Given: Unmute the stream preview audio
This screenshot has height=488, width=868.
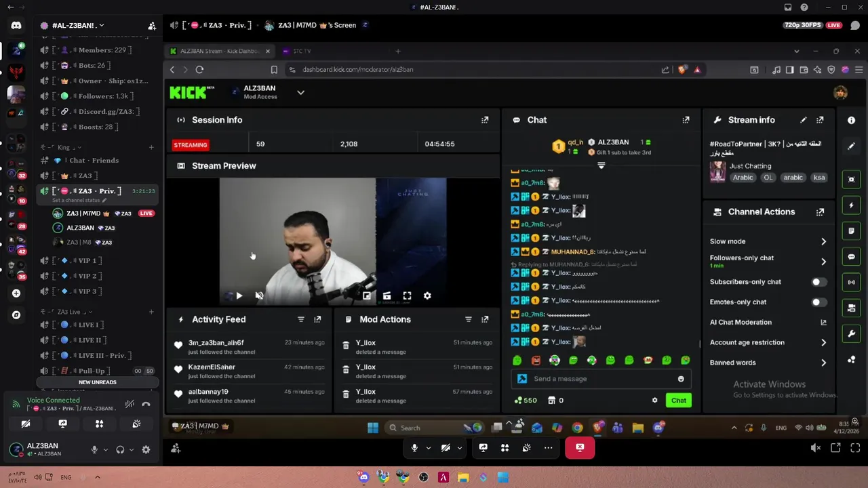Looking at the screenshot, I should (259, 296).
